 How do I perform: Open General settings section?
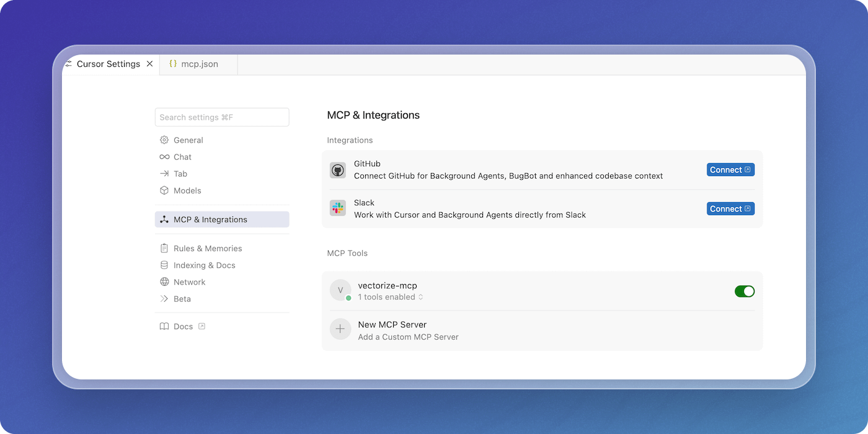tap(222, 140)
